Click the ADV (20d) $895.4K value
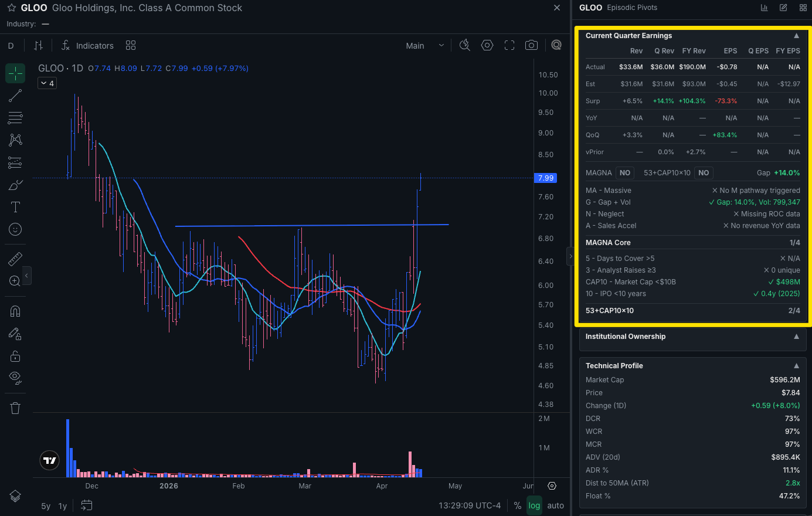Viewport: 812px width, 516px height. [786, 457]
